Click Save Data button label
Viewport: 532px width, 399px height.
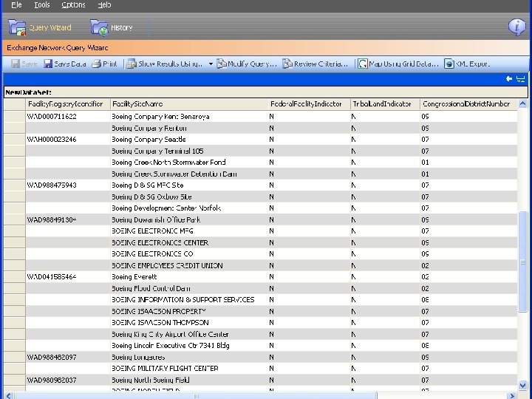pyautogui.click(x=70, y=64)
